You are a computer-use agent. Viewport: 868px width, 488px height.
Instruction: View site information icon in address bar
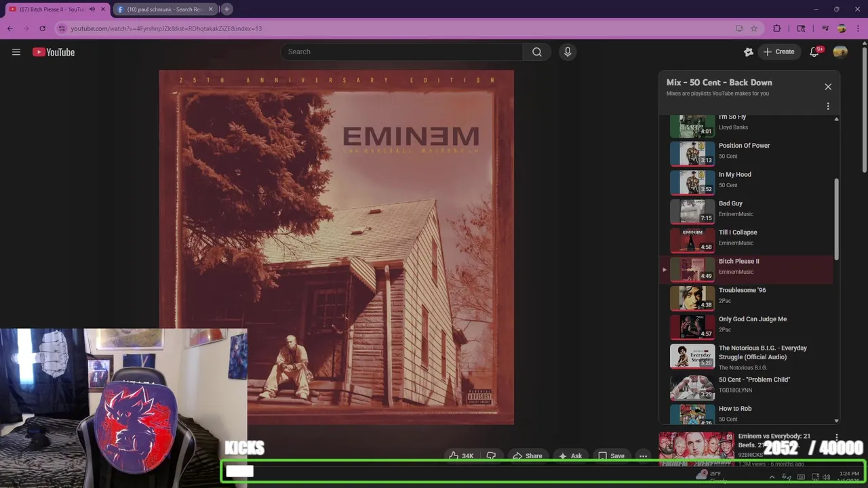62,28
